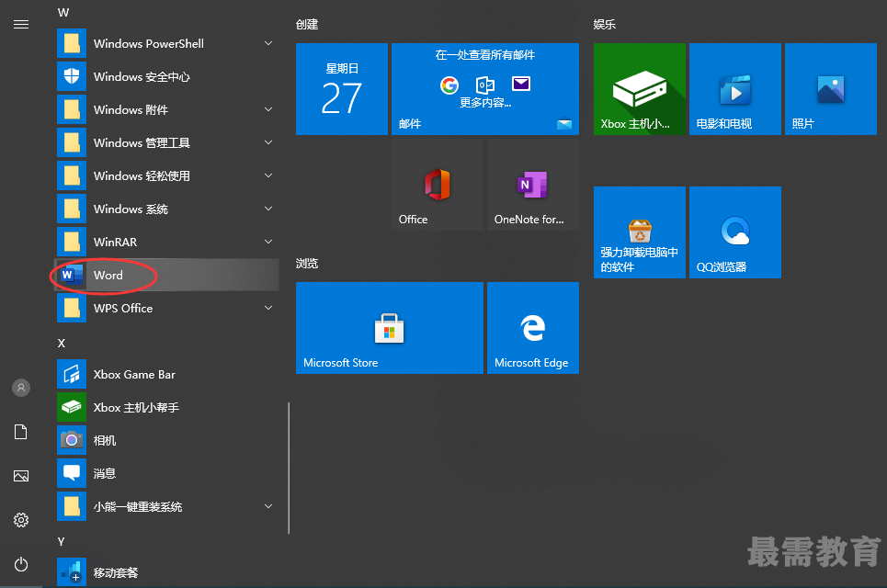Open the QQ浏览器 tile

[735, 232]
